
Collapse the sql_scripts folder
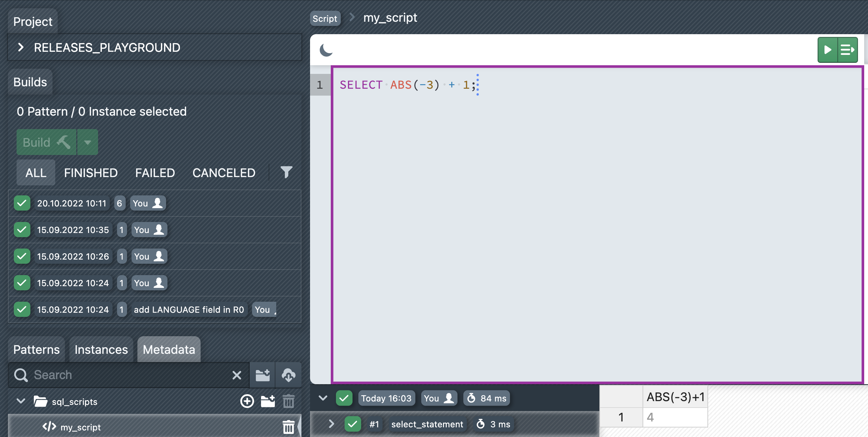tap(21, 401)
